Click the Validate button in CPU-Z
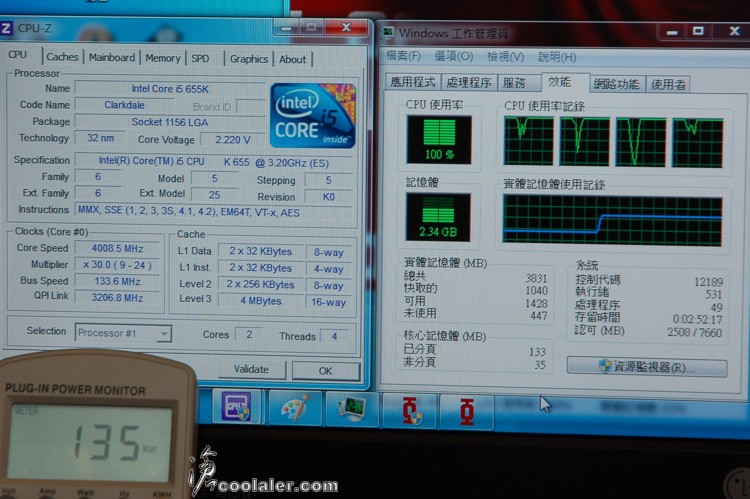The width and height of the screenshot is (750, 499). point(252,369)
